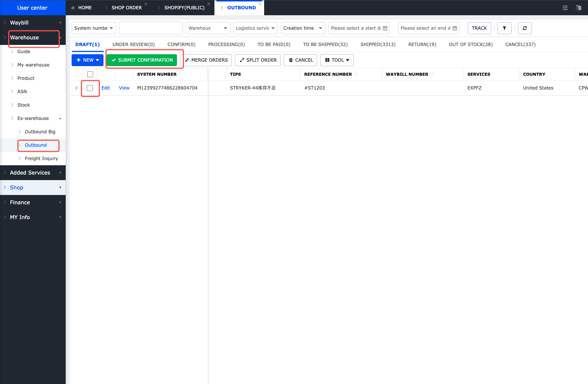The width and height of the screenshot is (588, 384).
Task: Select the CANCEL(337) status tab
Action: (x=520, y=45)
